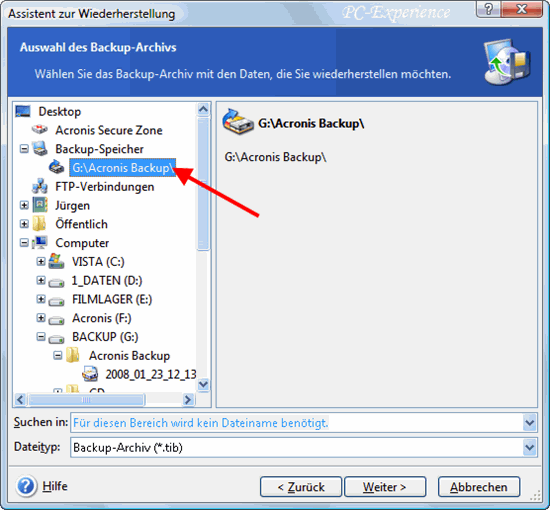Click the FTP-Verbindungen network icon
This screenshot has height=510, width=550.
(x=40, y=186)
